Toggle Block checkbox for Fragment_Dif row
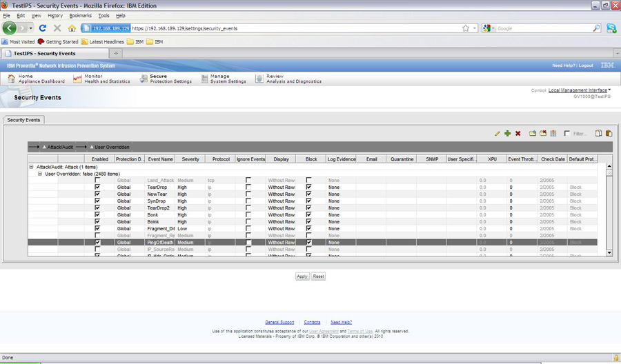Viewport: 621px width, 364px height. click(x=309, y=228)
